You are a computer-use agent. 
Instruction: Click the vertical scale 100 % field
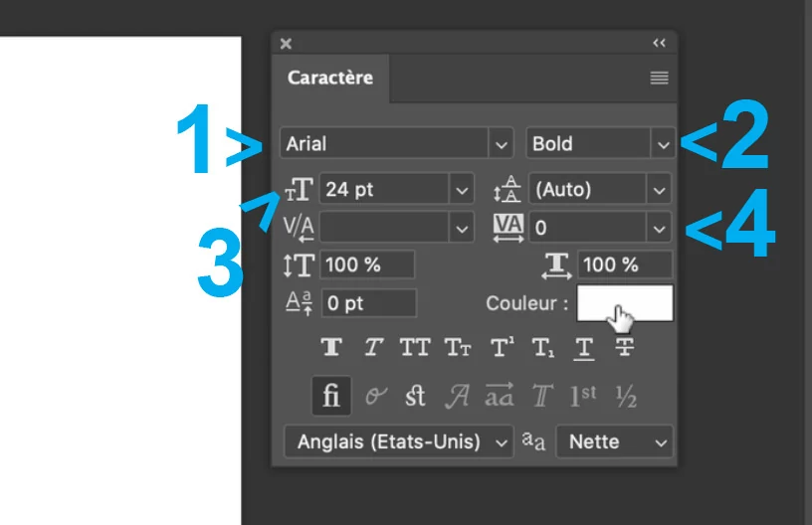(x=367, y=264)
